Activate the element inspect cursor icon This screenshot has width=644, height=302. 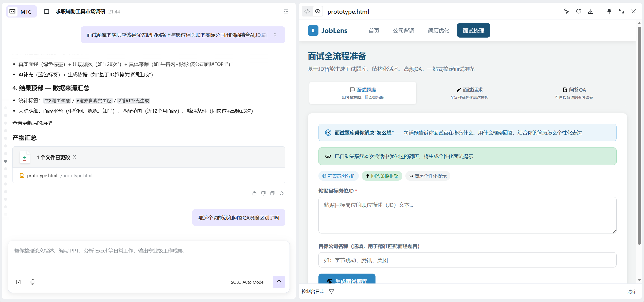pos(566,11)
